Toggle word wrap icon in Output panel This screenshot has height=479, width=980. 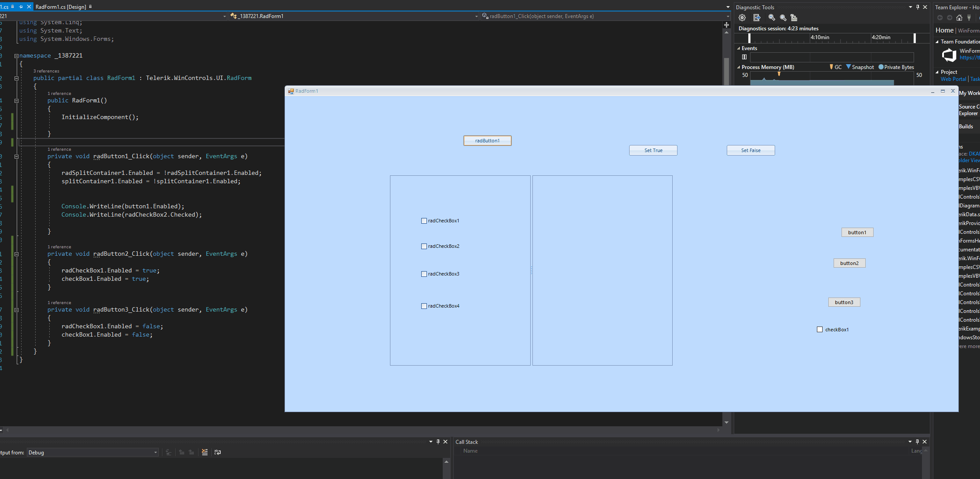pyautogui.click(x=218, y=452)
